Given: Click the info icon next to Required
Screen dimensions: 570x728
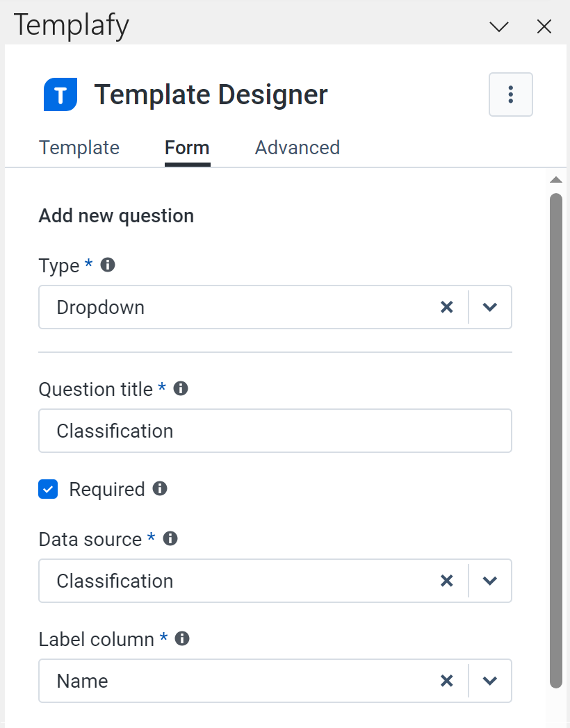Looking at the screenshot, I should (161, 489).
